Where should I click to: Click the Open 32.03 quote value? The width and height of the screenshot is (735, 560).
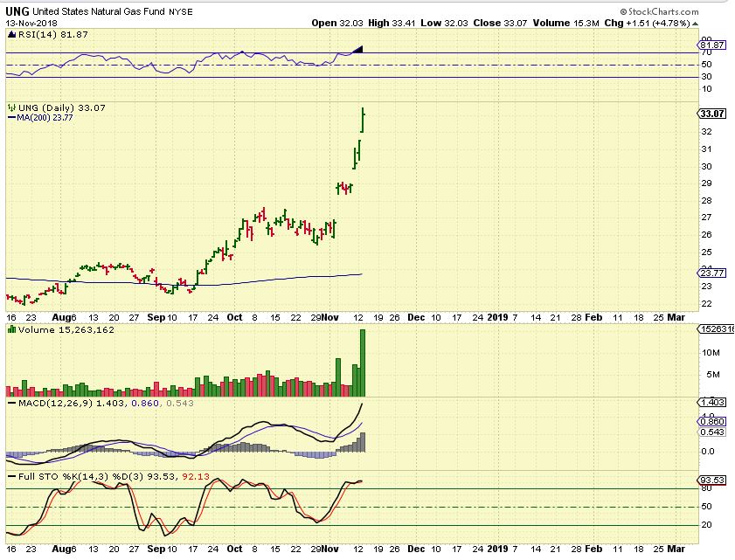tap(337, 23)
